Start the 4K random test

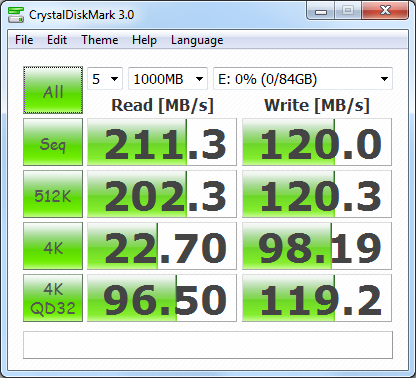click(x=53, y=246)
